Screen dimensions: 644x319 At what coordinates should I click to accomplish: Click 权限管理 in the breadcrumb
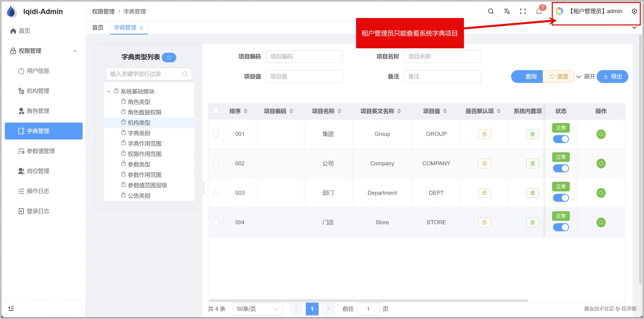pos(103,11)
